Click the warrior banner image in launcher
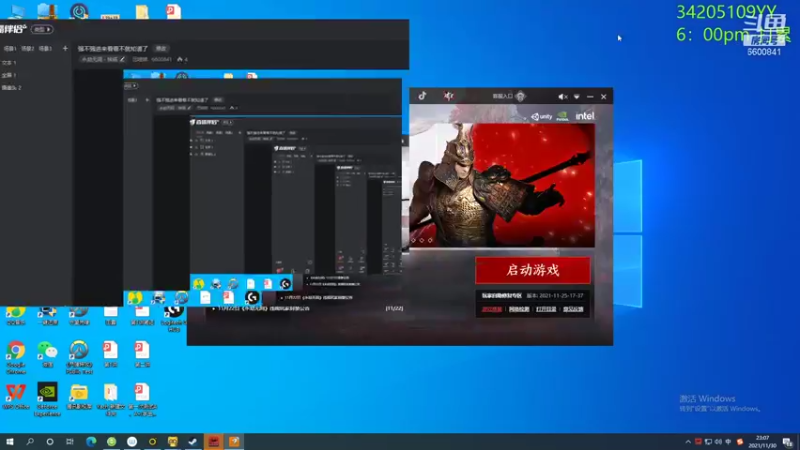This screenshot has height=450, width=800. click(x=502, y=184)
